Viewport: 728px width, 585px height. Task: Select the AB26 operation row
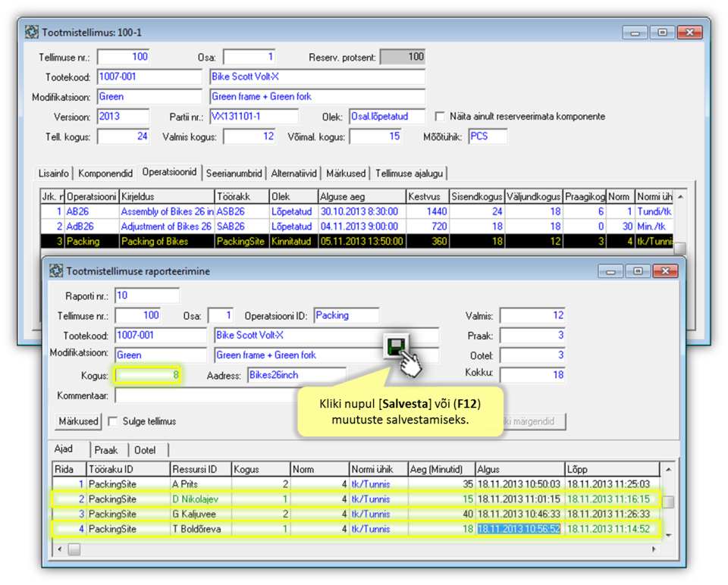point(356,211)
